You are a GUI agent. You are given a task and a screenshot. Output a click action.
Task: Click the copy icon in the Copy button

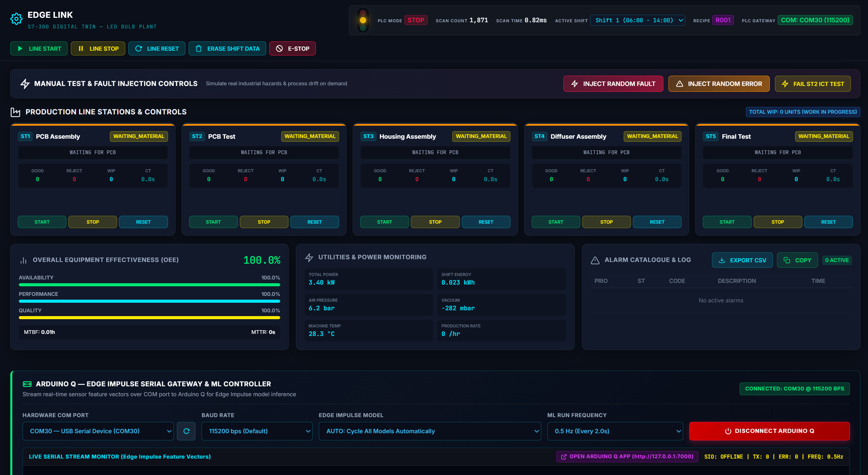(x=787, y=260)
